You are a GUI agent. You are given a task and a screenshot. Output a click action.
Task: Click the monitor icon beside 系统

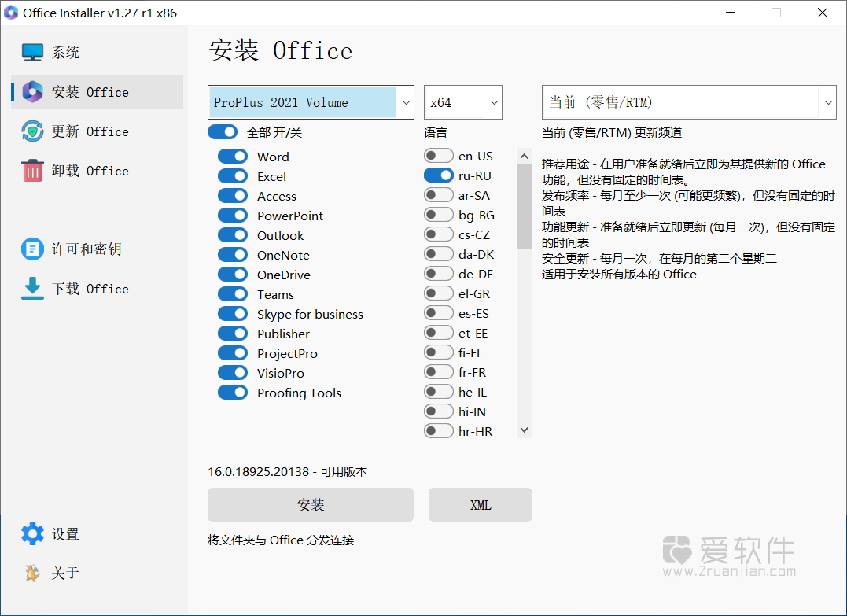tap(32, 53)
